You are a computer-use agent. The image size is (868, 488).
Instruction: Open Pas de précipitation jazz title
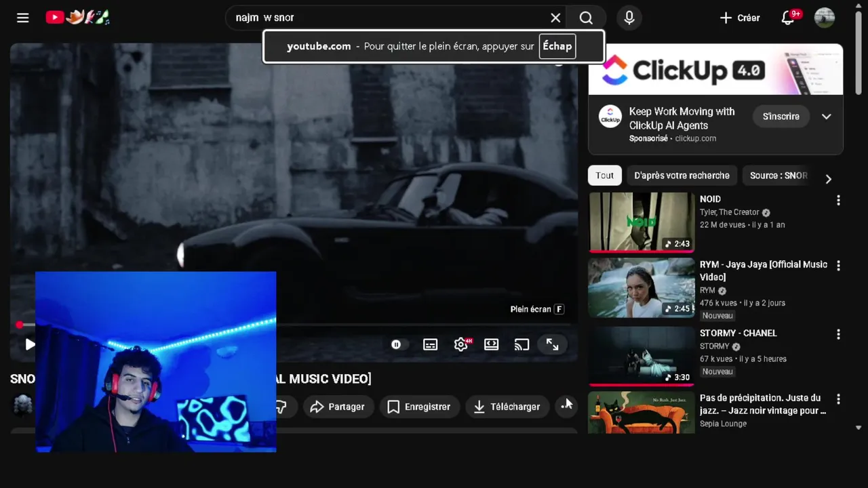(763, 404)
